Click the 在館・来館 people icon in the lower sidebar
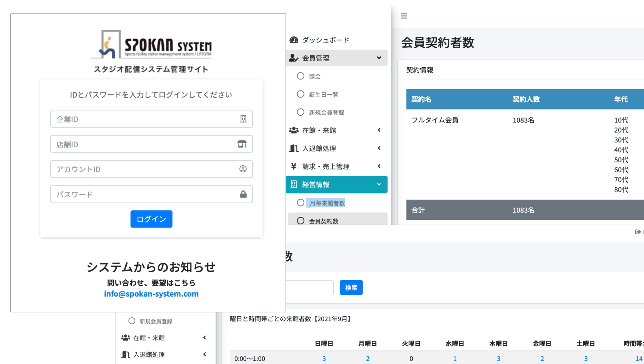 point(125,338)
